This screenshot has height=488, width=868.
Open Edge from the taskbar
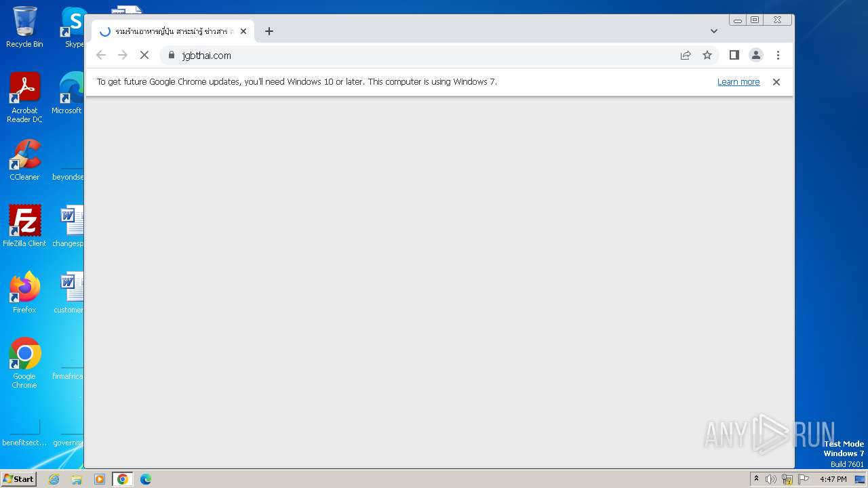tap(146, 479)
